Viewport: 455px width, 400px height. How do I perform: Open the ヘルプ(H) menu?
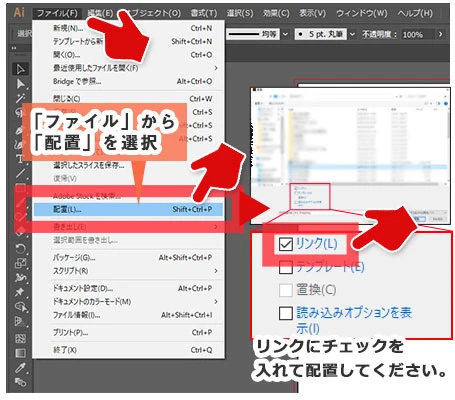click(x=415, y=13)
